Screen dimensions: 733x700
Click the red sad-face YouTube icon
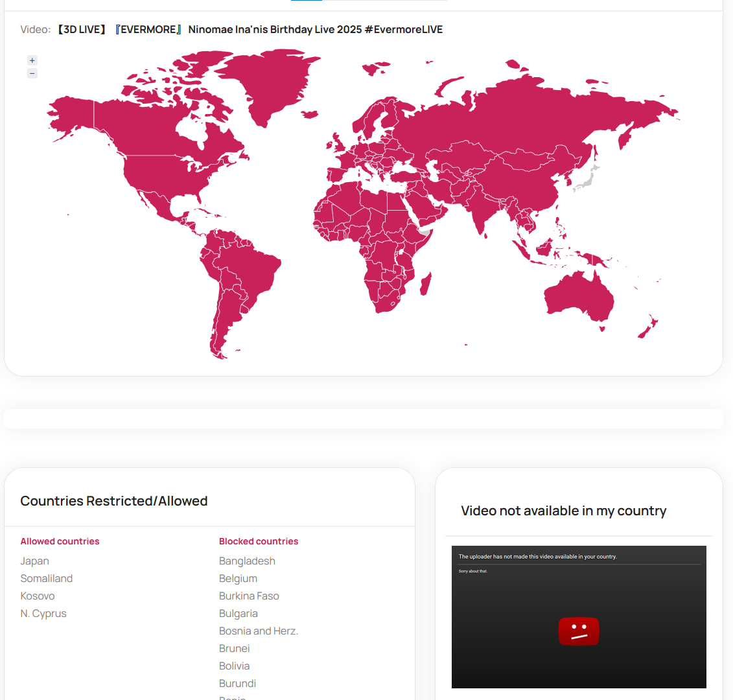(x=578, y=631)
